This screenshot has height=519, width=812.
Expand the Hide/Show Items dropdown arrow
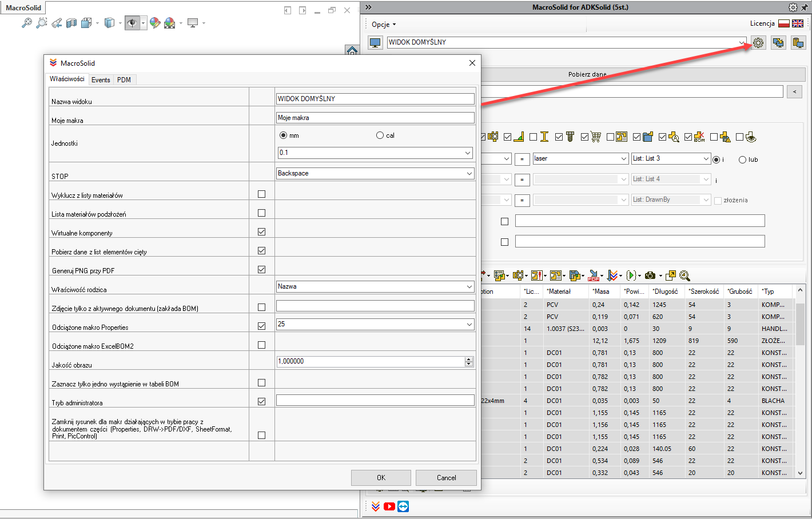pos(143,23)
